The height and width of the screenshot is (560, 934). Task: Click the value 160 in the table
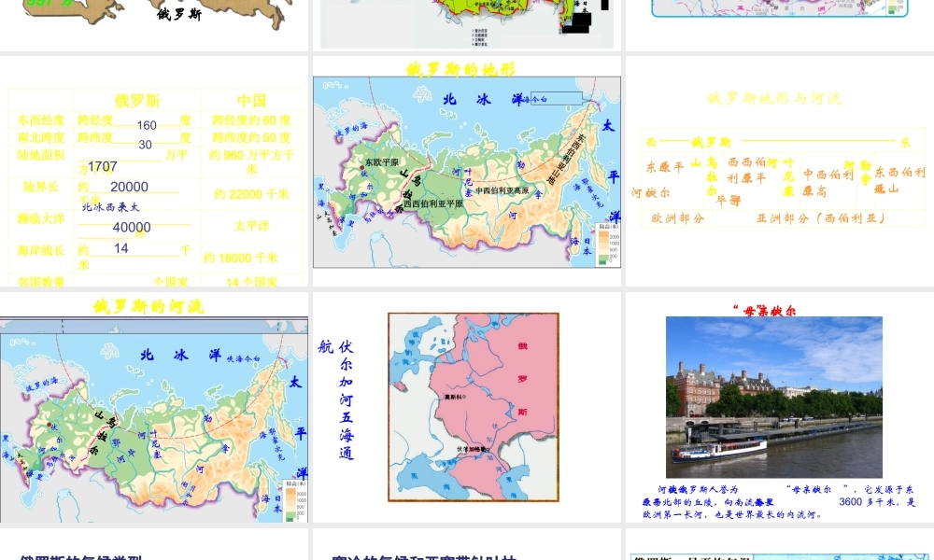(x=147, y=126)
